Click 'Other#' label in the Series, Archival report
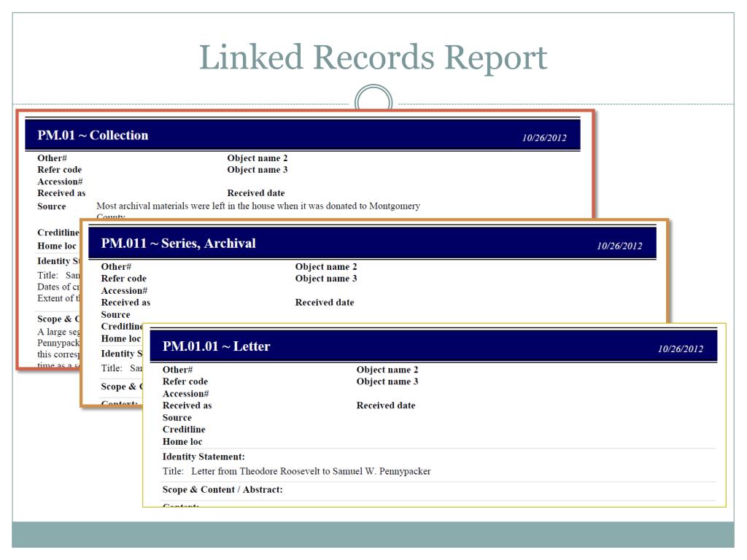The height and width of the screenshot is (560, 747). click(x=116, y=267)
